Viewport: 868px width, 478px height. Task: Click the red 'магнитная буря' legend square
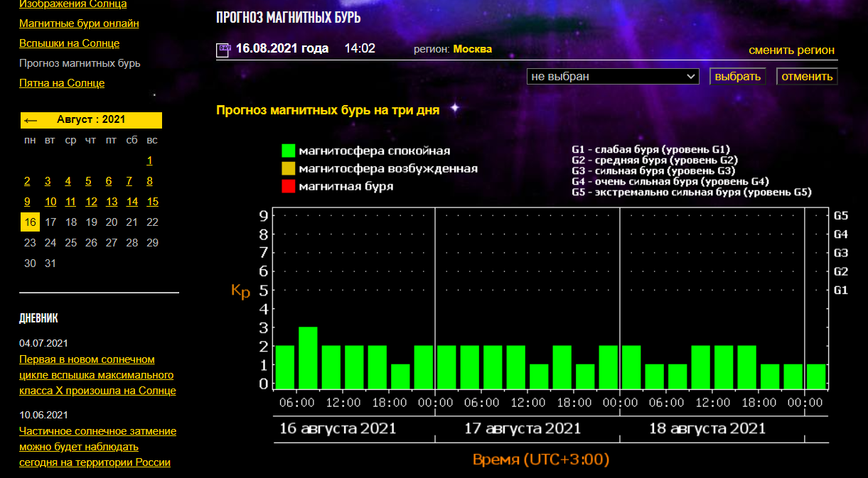coord(288,187)
